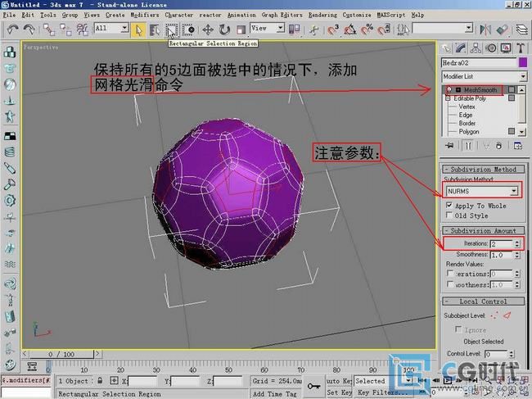Click Auto Key button
Viewport: 532px width, 399px height.
click(339, 381)
